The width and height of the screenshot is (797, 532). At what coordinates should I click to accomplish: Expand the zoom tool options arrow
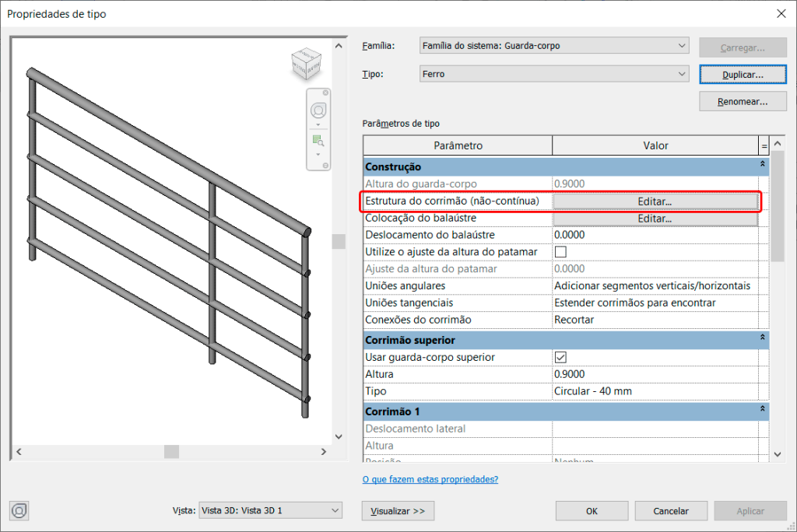(318, 154)
